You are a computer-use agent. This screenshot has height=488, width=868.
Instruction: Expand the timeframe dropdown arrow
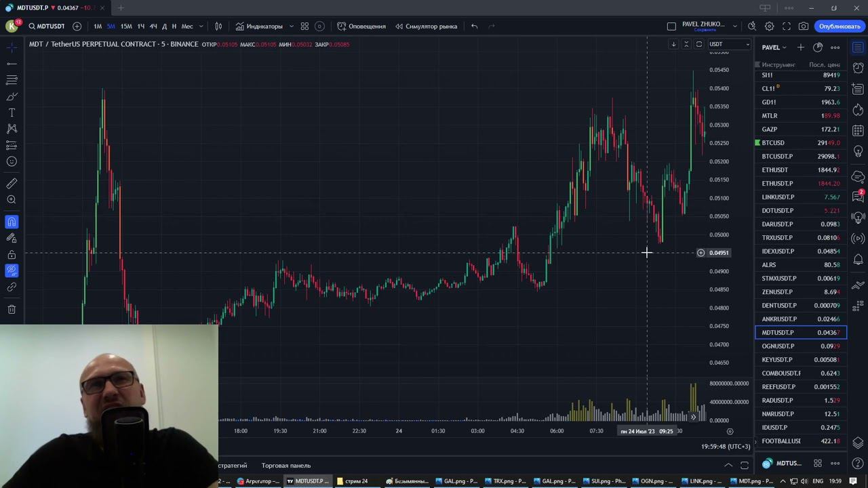(x=201, y=26)
